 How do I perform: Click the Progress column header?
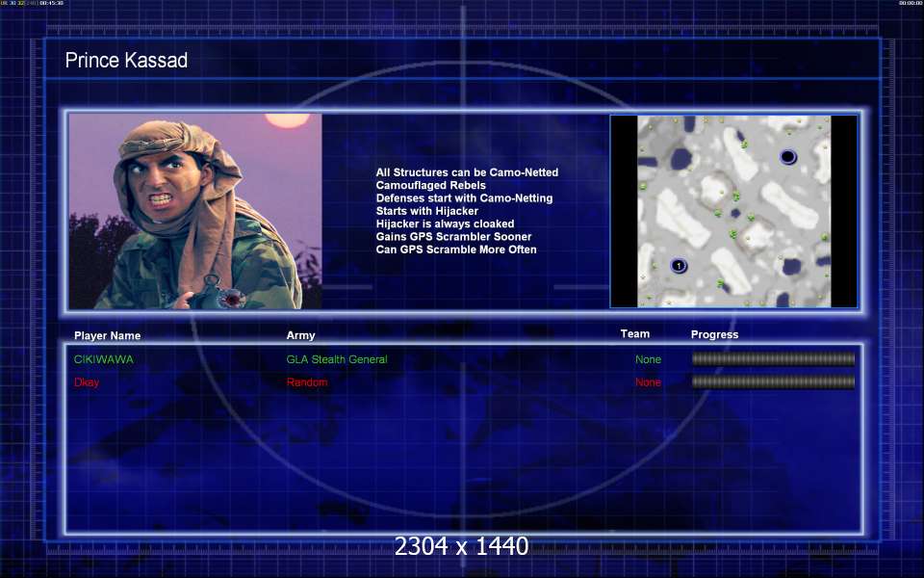[714, 335]
